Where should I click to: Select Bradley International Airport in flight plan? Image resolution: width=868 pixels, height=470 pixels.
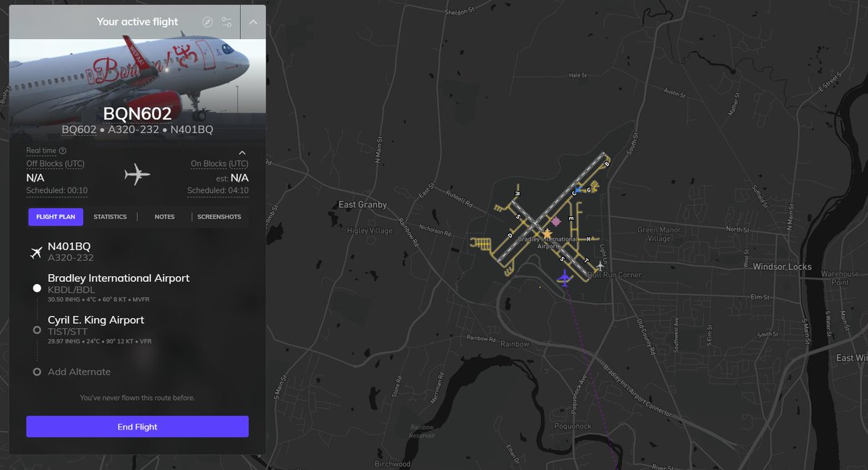(x=119, y=278)
